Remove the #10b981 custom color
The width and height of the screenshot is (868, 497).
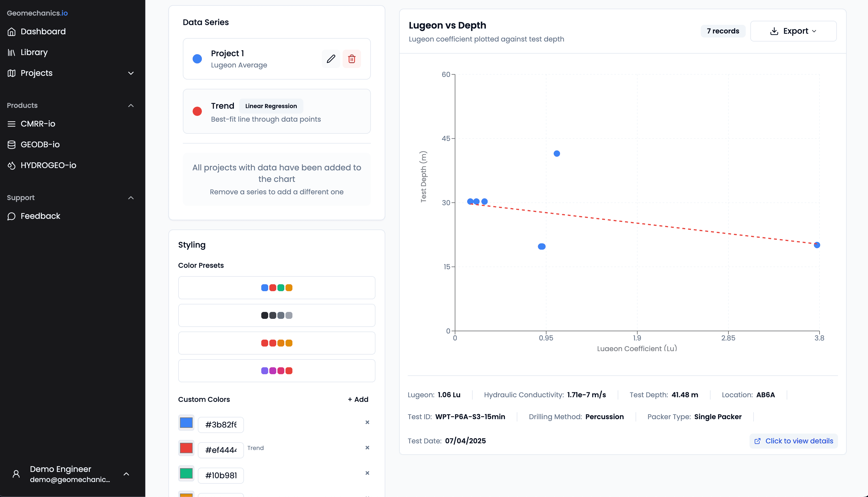[367, 473]
